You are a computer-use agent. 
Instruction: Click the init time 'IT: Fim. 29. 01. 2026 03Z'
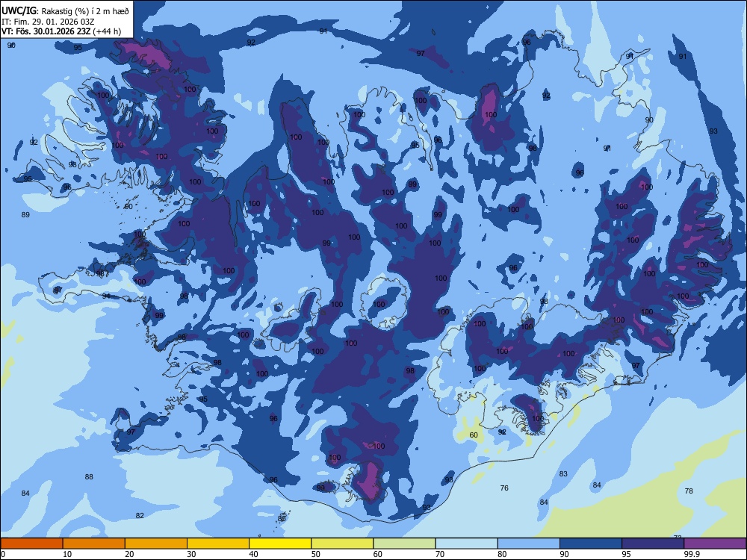pyautogui.click(x=48, y=22)
